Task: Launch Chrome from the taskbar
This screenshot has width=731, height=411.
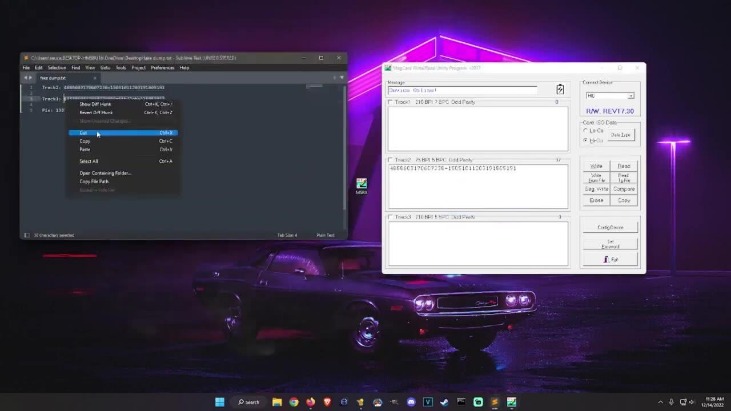Action: pyautogui.click(x=294, y=402)
